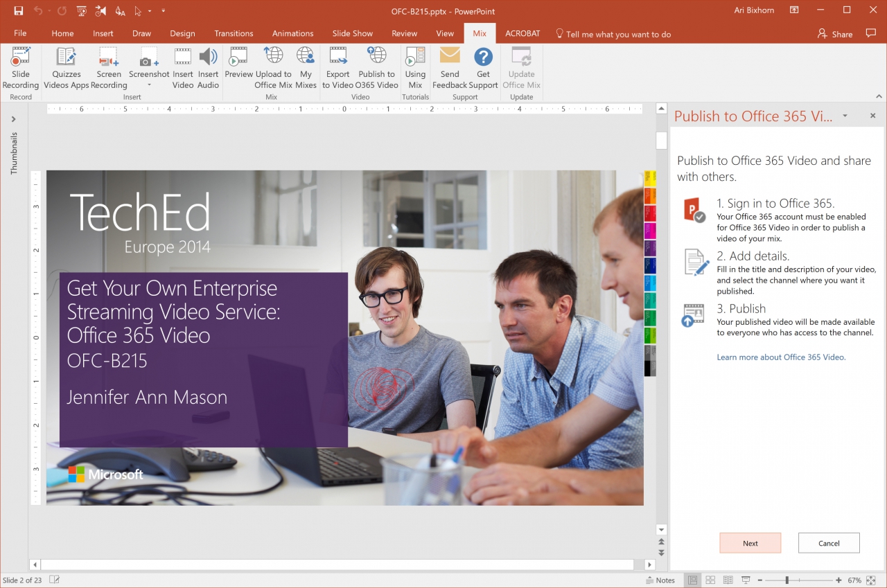Upload to Office Mix
887x588 pixels.
coord(274,69)
